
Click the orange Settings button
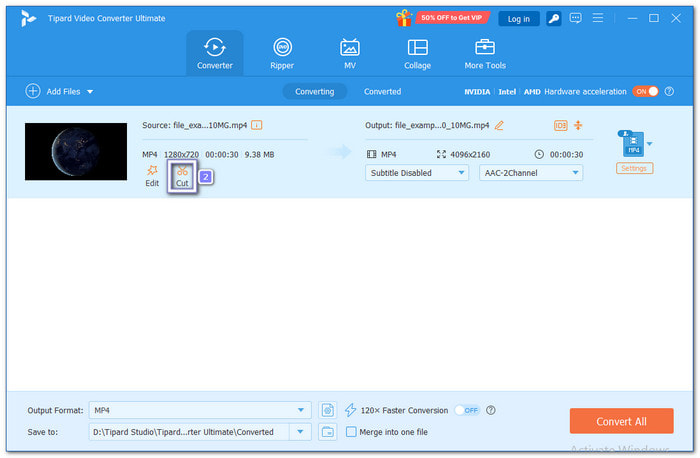pyautogui.click(x=634, y=168)
